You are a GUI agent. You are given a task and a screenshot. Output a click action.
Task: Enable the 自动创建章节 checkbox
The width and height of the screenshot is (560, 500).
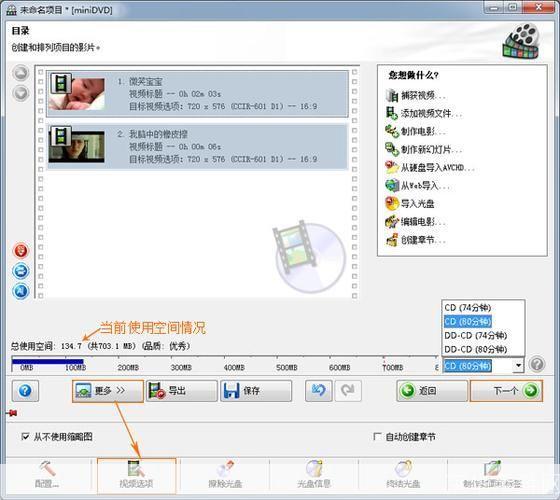click(377, 436)
